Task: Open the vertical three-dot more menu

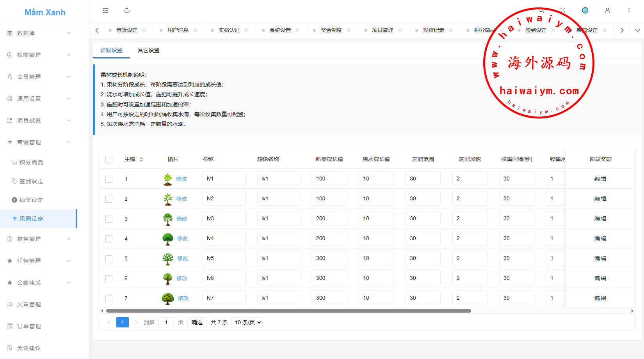Action: click(x=629, y=11)
